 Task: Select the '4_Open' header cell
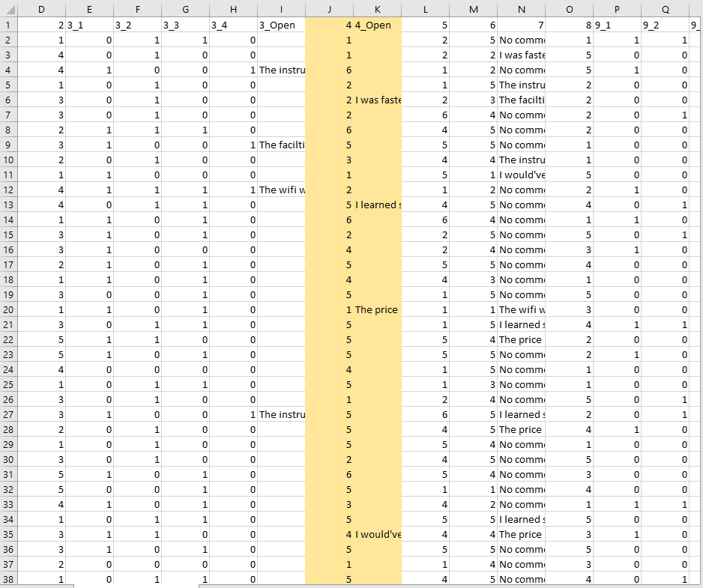pyautogui.click(x=377, y=25)
